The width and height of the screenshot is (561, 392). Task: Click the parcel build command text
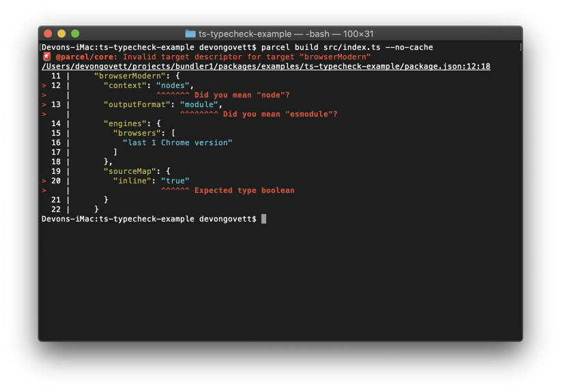tap(347, 47)
